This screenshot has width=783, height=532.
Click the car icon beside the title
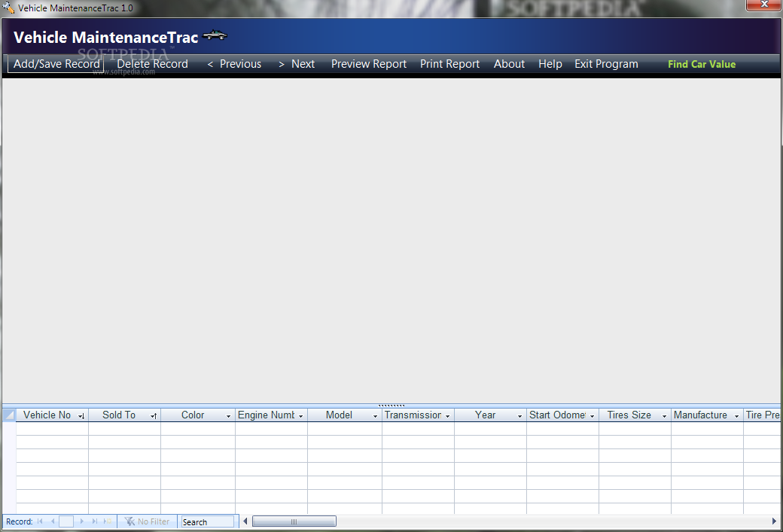pos(215,35)
